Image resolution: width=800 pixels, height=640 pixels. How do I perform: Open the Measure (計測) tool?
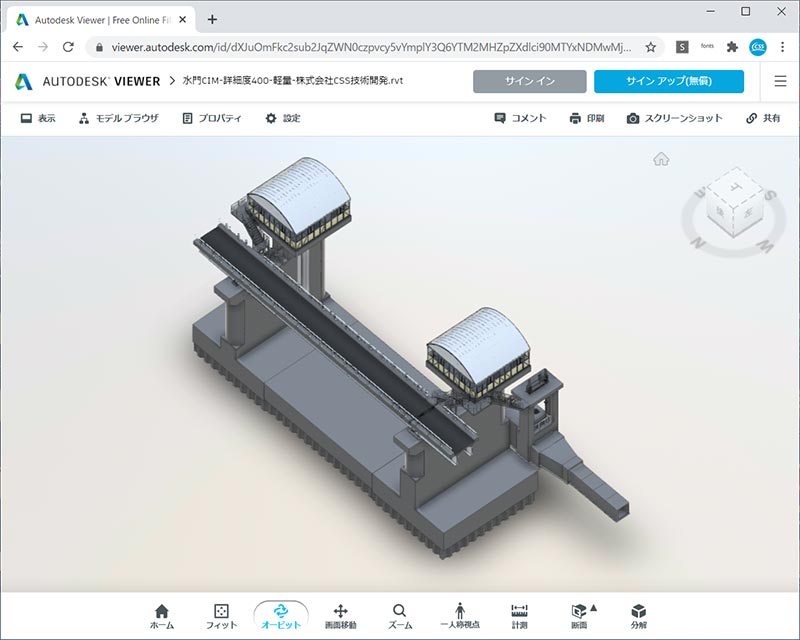pyautogui.click(x=519, y=617)
